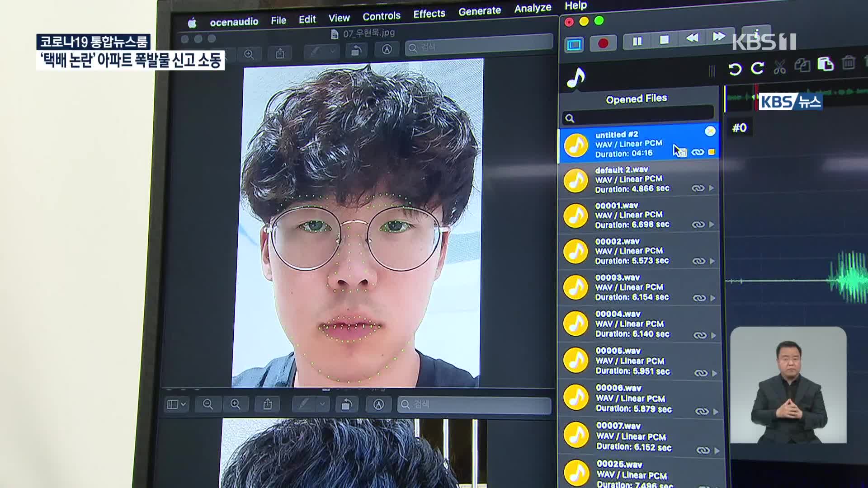Open the Help menu
The image size is (868, 488).
tap(576, 5)
